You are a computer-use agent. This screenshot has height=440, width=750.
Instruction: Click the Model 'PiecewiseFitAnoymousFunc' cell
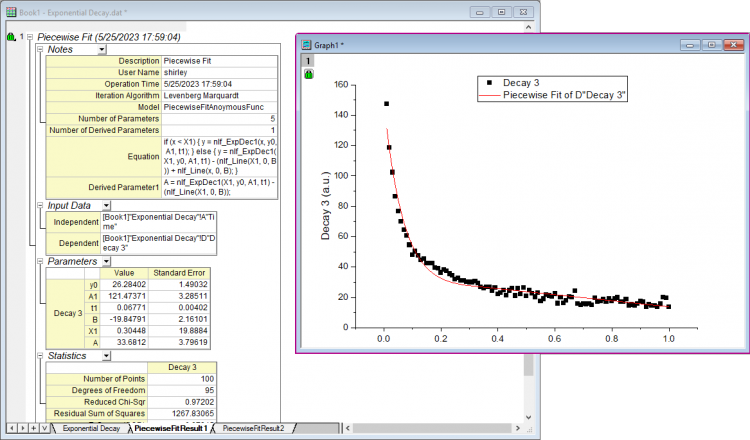coord(220,107)
